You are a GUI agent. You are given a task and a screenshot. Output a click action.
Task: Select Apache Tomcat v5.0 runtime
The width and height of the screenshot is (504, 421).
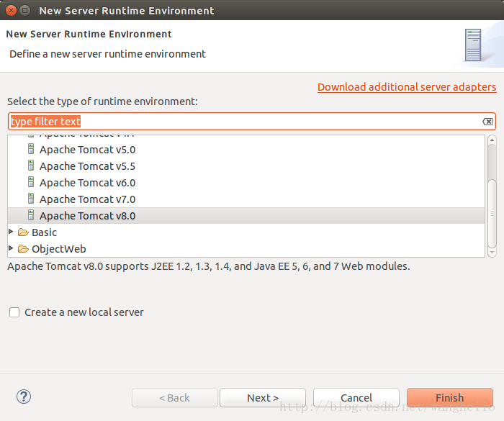click(x=246, y=150)
